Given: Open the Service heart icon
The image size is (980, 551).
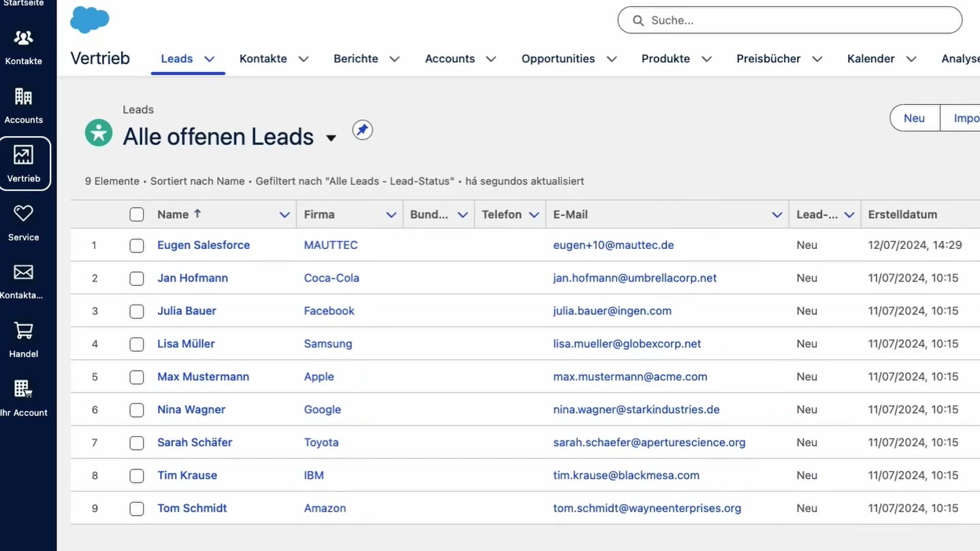Looking at the screenshot, I should pos(23,214).
